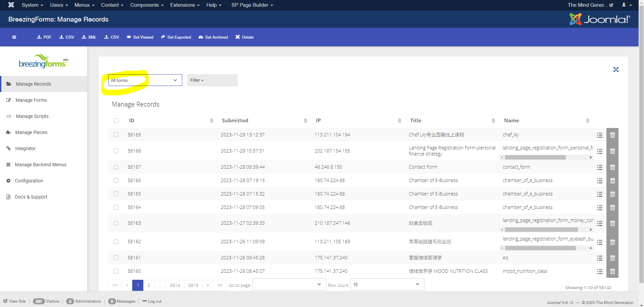Sort by ID column arrows

[211, 121]
